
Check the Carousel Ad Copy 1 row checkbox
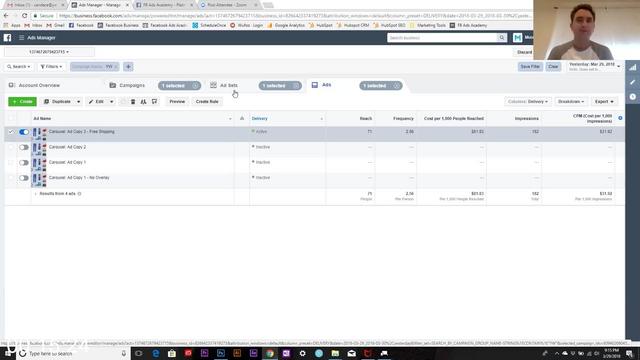click(11, 163)
